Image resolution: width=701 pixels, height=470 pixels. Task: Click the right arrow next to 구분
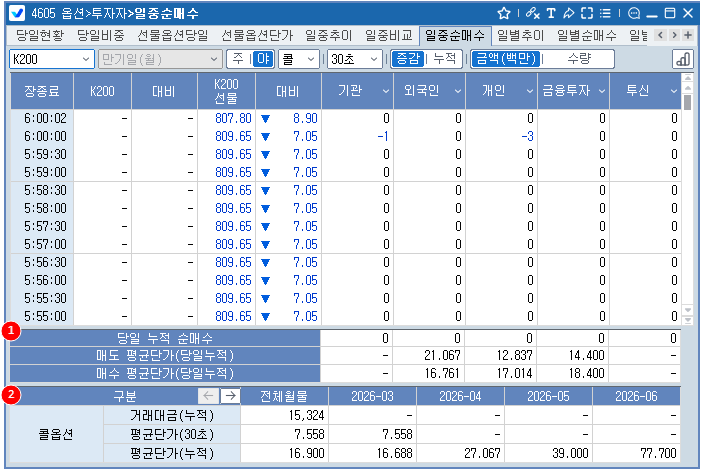[229, 396]
